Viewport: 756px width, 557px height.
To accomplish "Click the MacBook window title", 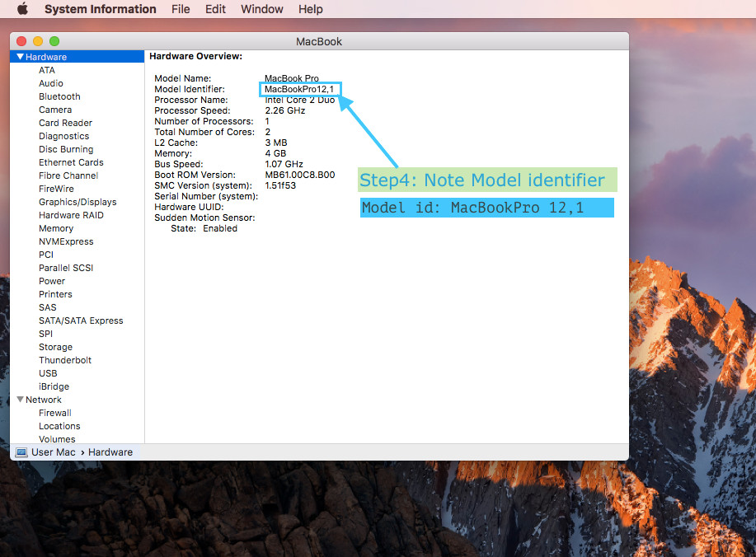I will click(319, 41).
